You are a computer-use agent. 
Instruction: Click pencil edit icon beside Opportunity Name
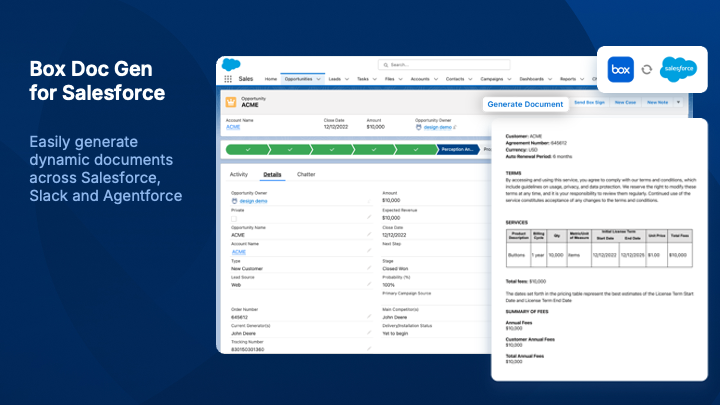click(x=369, y=232)
